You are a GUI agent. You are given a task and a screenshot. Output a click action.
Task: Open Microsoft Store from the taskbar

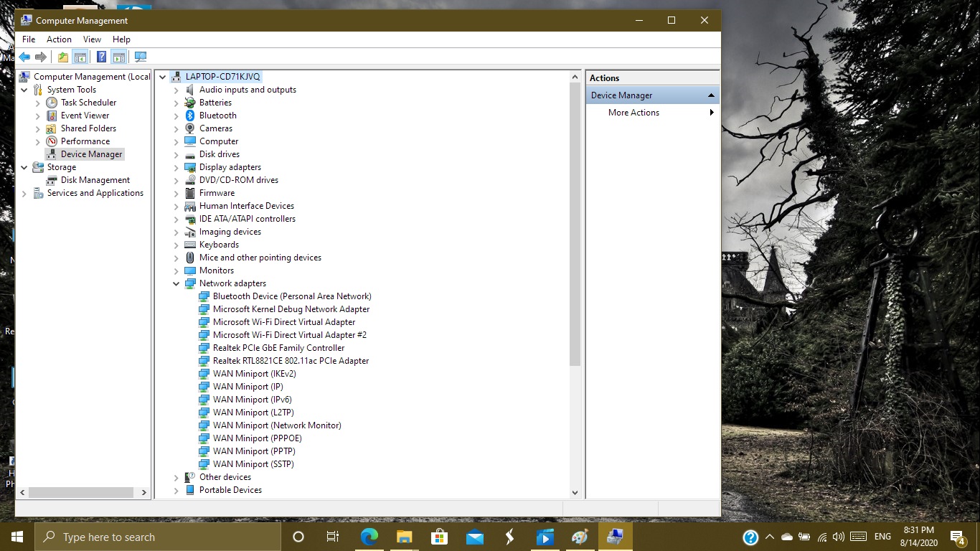[439, 537]
